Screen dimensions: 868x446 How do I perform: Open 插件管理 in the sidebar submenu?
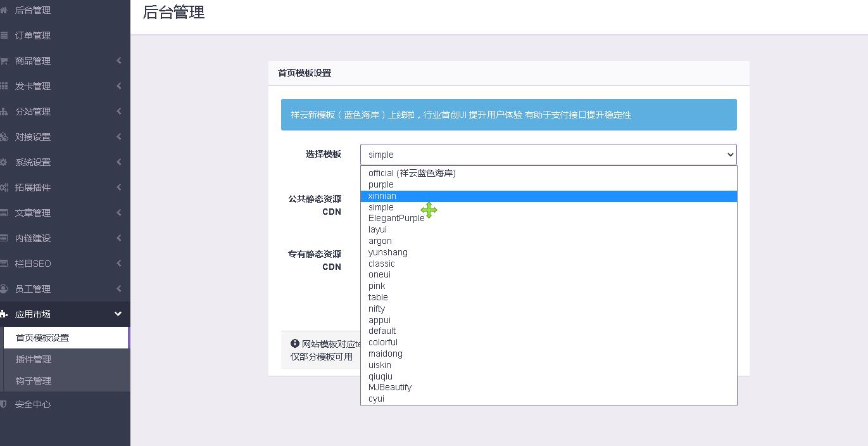(34, 359)
